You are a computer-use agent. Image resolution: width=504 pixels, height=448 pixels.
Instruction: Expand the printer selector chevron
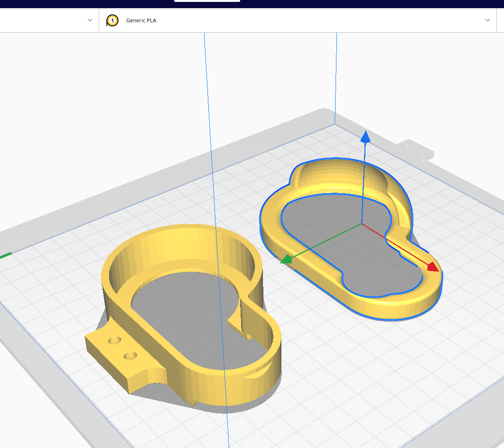(x=90, y=20)
